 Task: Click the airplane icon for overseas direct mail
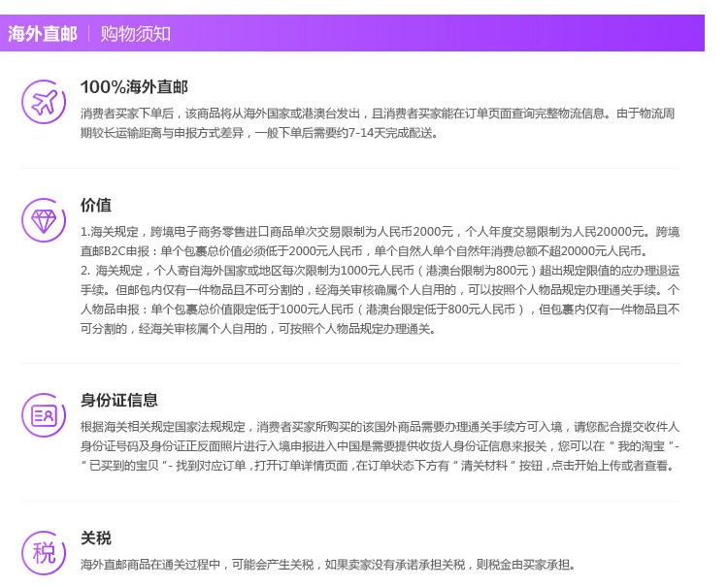tap(44, 102)
